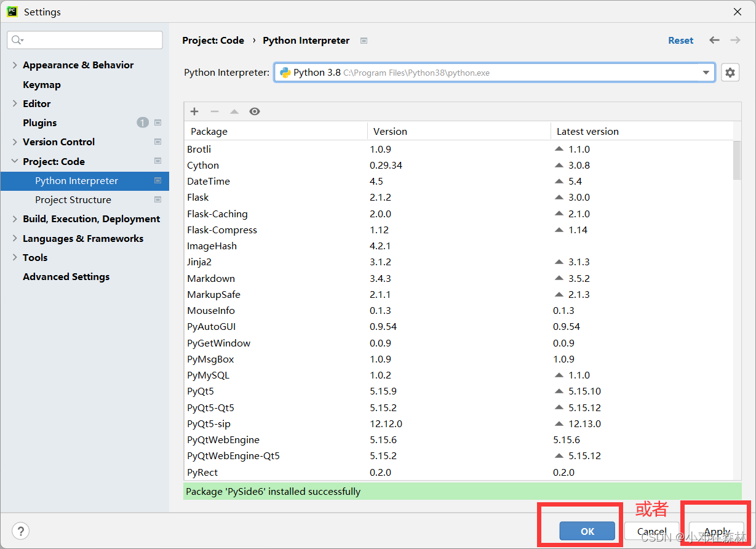Open the Plugins settings page
Screen dimensions: 756x549
pos(39,122)
